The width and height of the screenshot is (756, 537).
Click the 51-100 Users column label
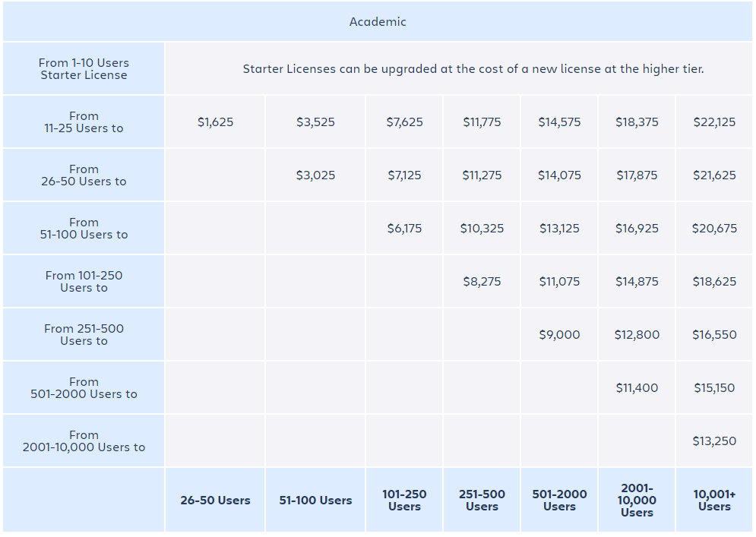point(315,501)
